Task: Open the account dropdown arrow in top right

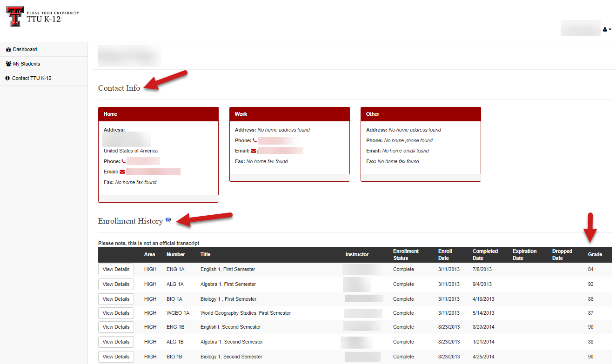Action: 609,29
